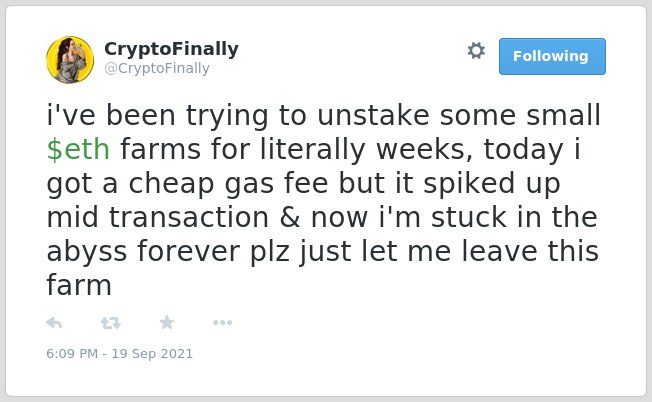The width and height of the screenshot is (652, 402).
Task: Click the final word "farm" of the tweet
Action: tap(79, 286)
